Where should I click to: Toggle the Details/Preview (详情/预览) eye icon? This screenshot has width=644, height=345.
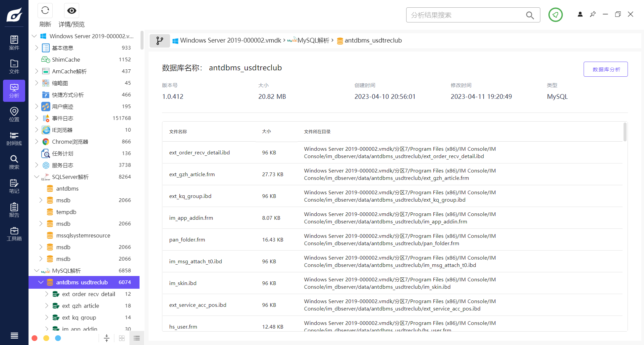[x=71, y=11]
